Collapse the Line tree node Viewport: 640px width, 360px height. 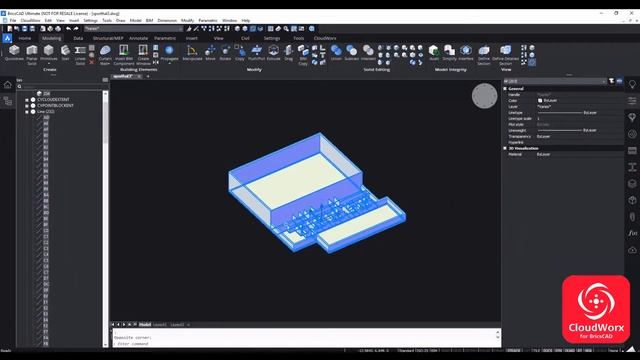(x=27, y=111)
